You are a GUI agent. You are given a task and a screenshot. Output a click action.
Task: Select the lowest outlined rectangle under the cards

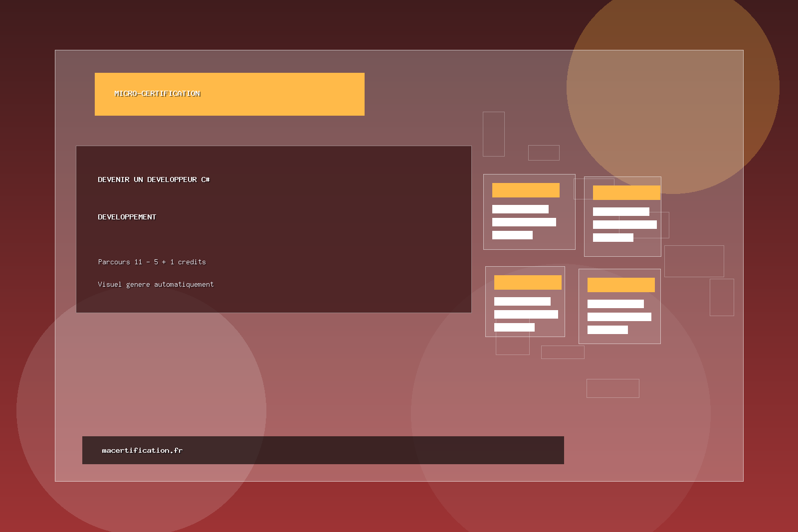click(x=612, y=388)
